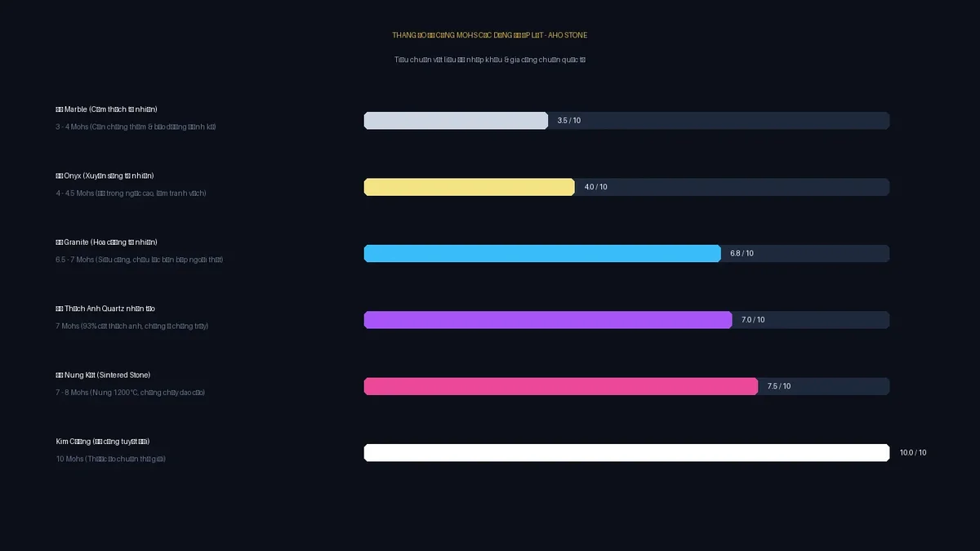Click the "10 Mohs" description under Kim Cương
Screen dimensions: 980x551
(x=111, y=459)
